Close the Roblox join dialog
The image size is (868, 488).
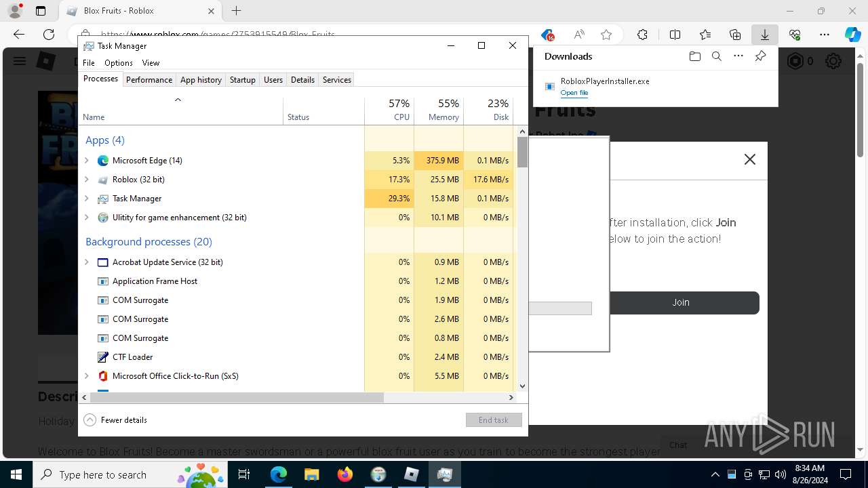(749, 159)
